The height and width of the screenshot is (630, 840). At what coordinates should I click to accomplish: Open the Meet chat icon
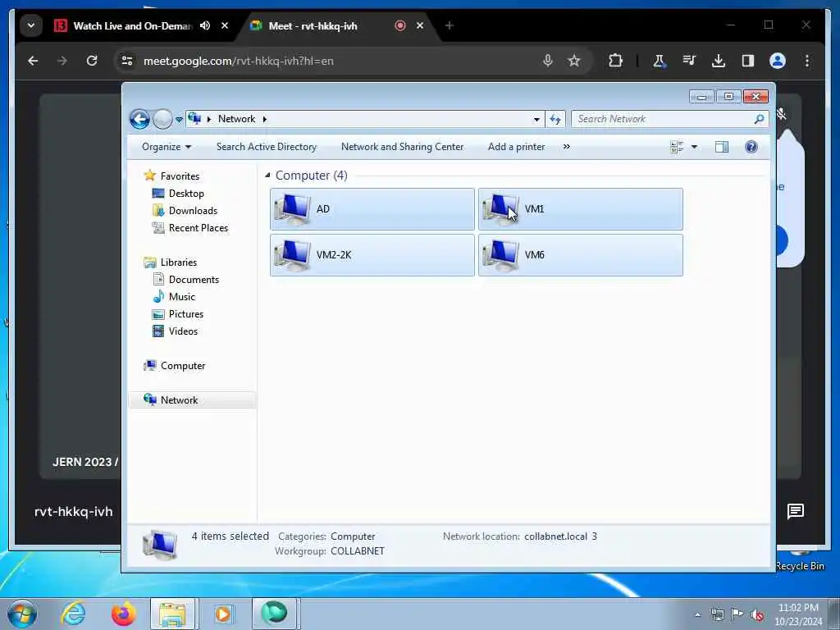point(796,512)
